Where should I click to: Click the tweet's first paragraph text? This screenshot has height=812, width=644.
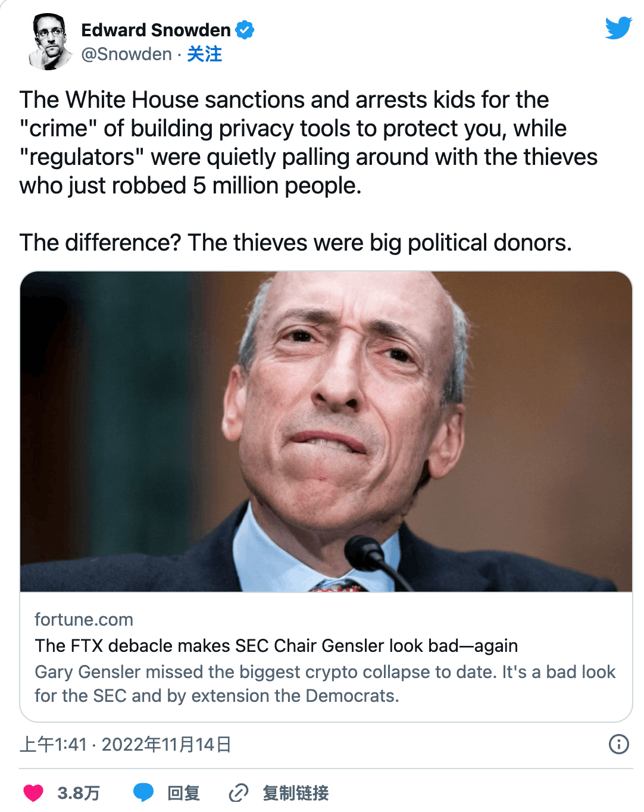tap(308, 143)
